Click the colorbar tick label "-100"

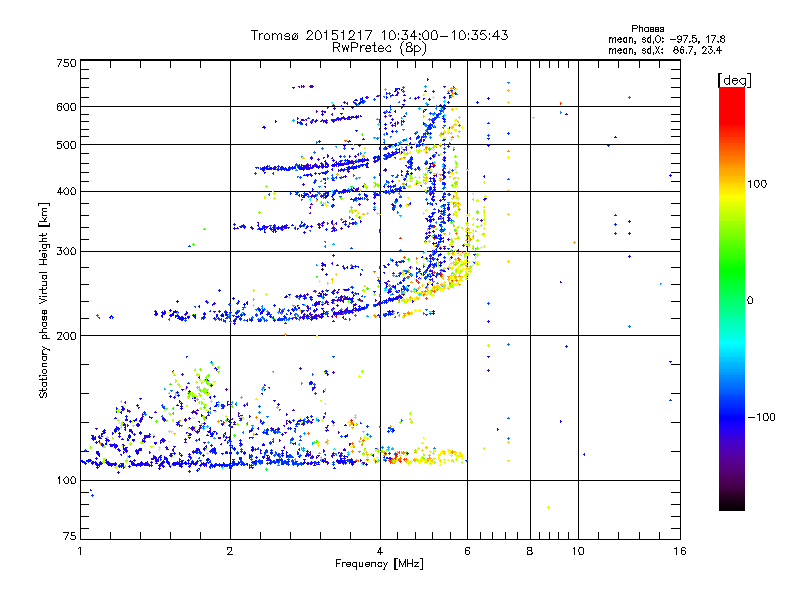click(x=762, y=417)
